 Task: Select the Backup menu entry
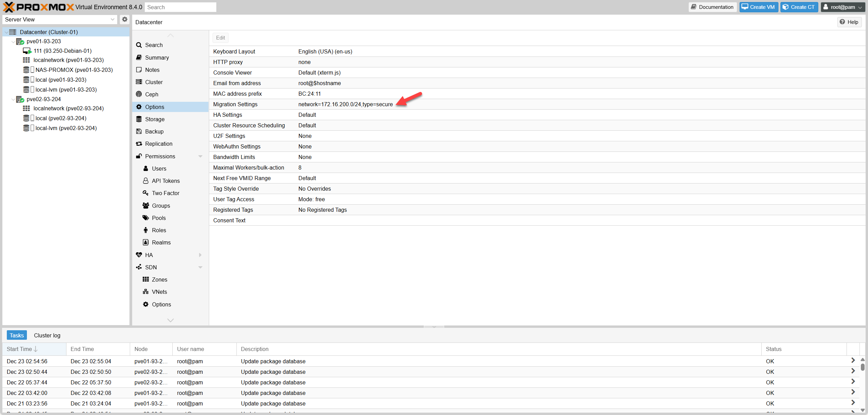click(154, 131)
